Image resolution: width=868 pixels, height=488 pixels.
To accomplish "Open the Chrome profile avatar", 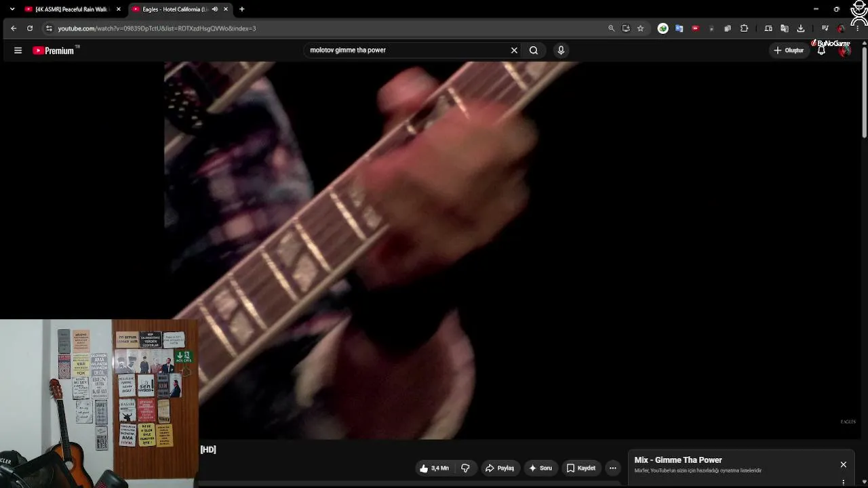I will (x=842, y=28).
